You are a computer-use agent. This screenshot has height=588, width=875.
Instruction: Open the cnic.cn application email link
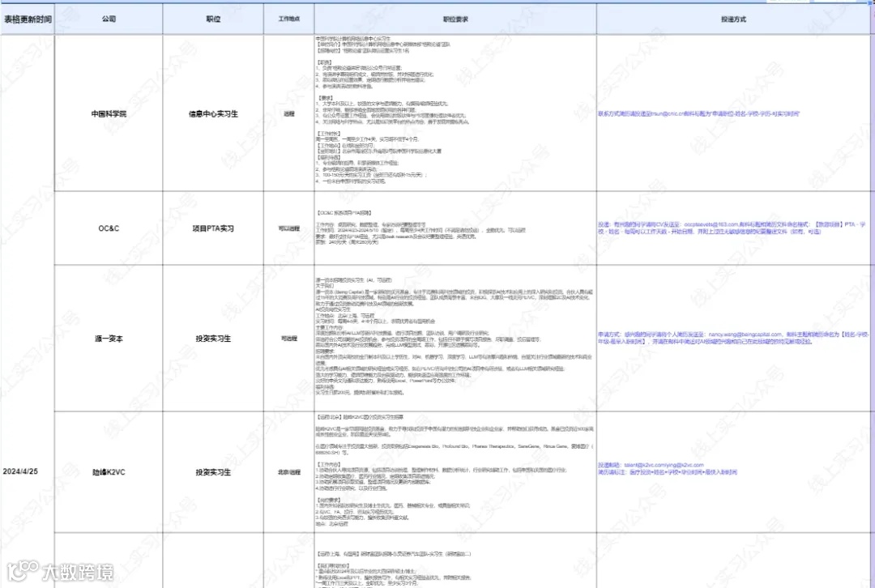(x=698, y=114)
